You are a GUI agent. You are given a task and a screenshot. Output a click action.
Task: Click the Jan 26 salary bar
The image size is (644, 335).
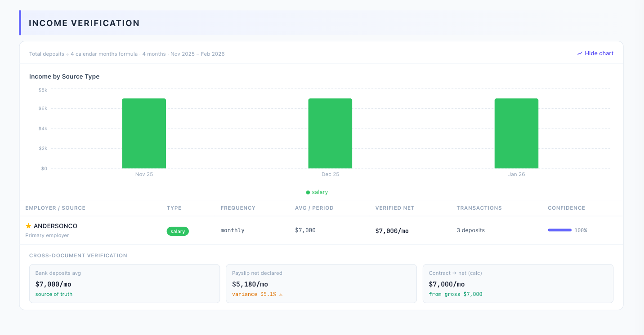[x=516, y=133]
